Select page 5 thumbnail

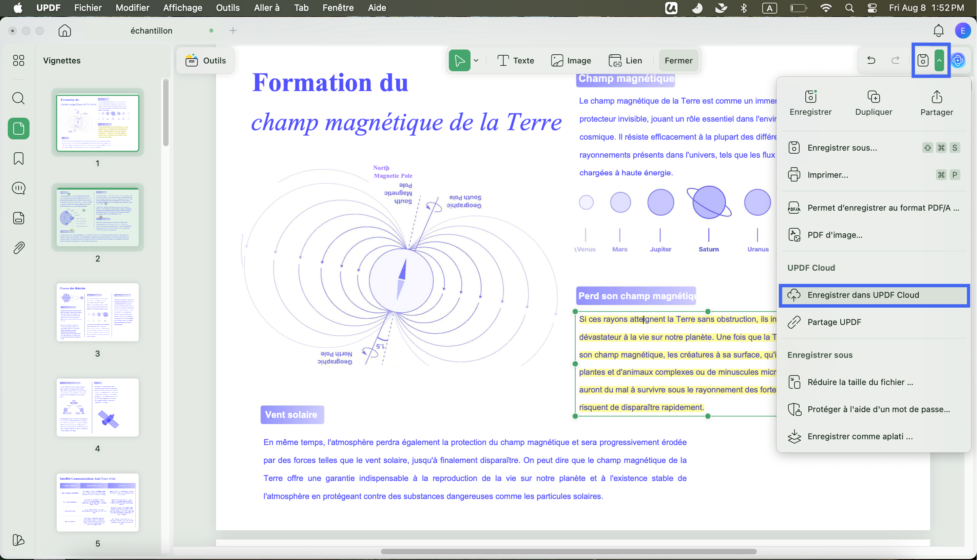click(97, 502)
